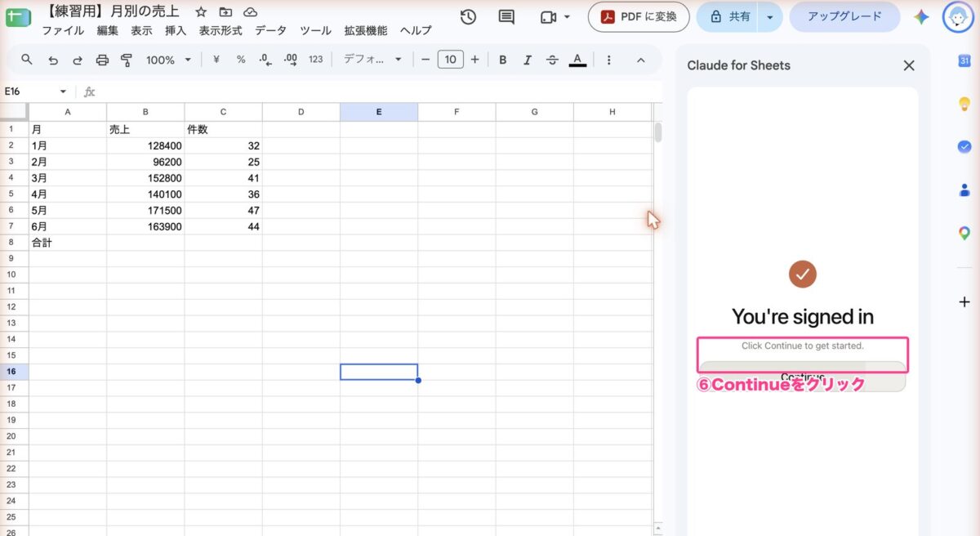Open the ヘルプ menu
980x536 pixels.
click(416, 30)
